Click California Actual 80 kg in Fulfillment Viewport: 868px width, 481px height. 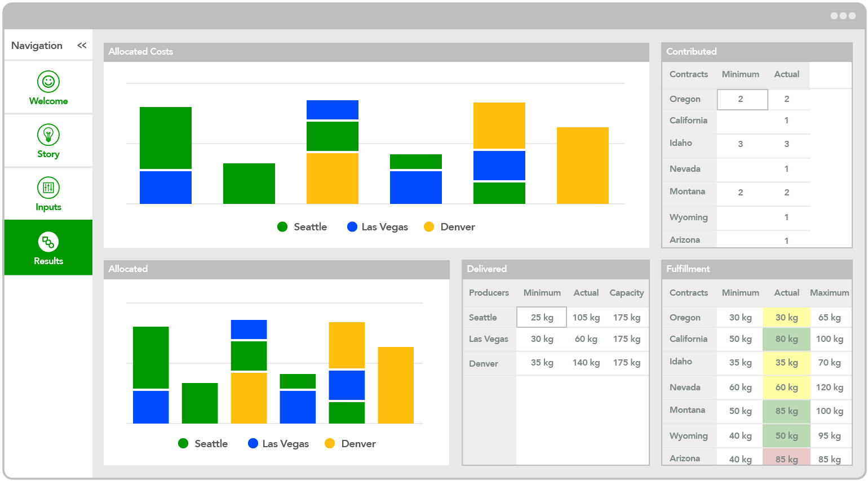click(786, 339)
